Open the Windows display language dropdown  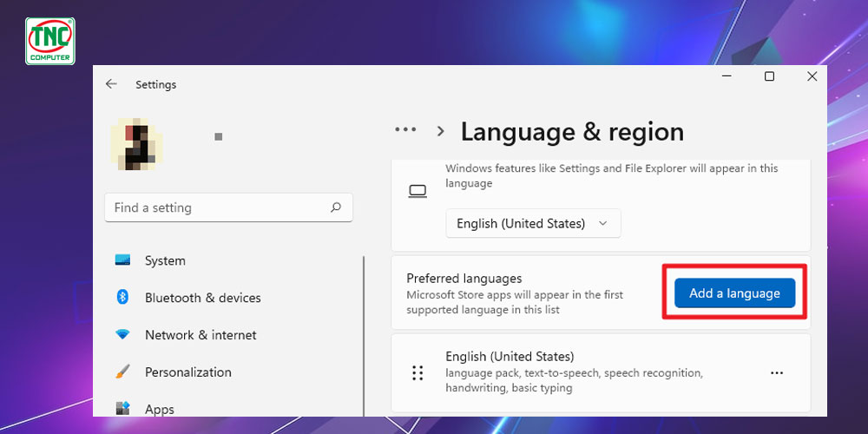(x=533, y=223)
